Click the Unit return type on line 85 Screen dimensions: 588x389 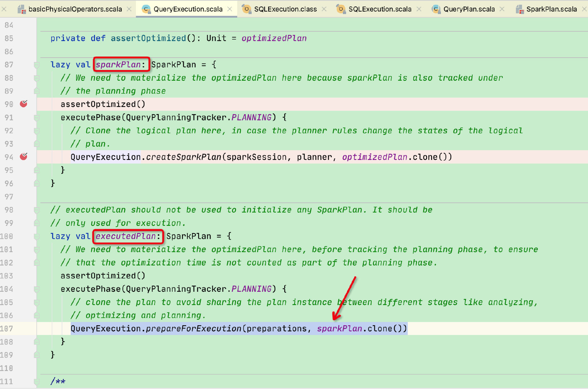(216, 38)
